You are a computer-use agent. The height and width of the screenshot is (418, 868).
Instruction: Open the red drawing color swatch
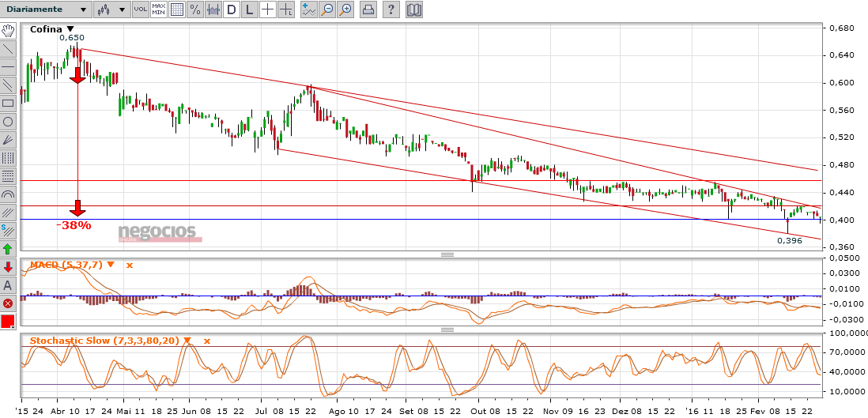click(x=8, y=322)
